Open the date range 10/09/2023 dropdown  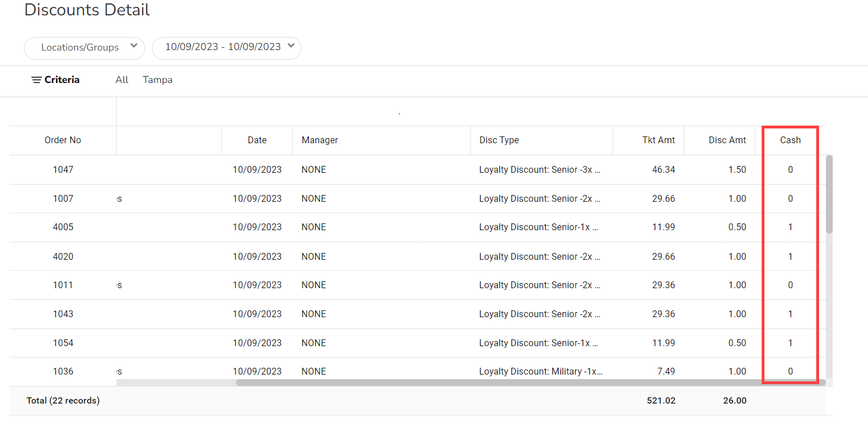[223, 47]
